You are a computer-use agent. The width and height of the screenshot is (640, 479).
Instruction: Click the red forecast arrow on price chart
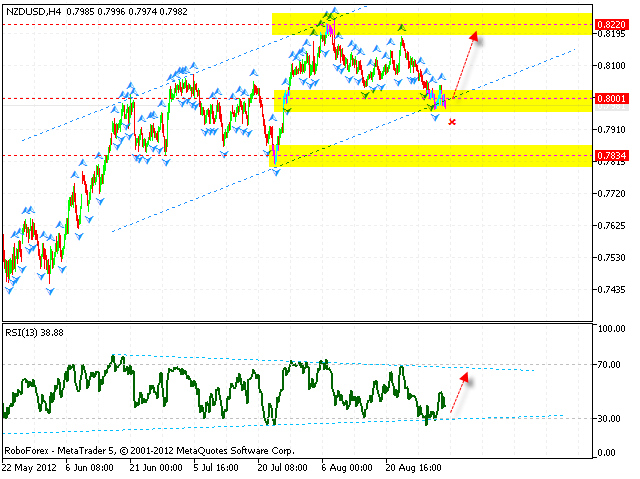459,65
